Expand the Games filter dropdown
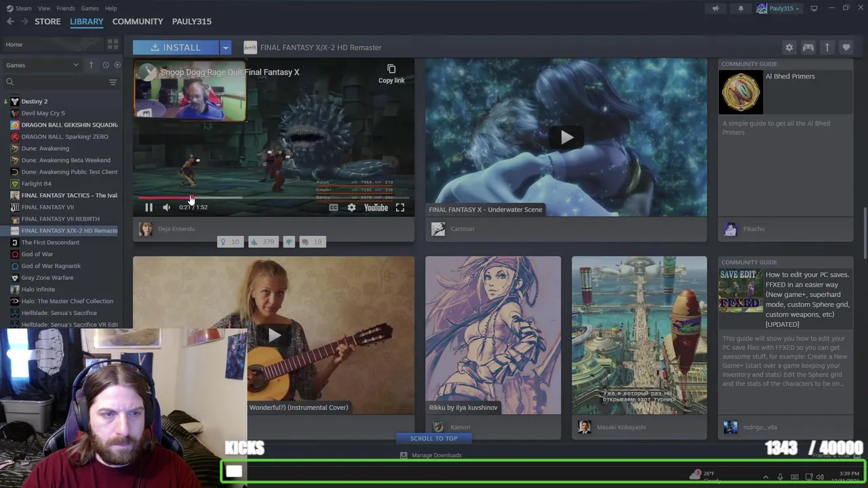The image size is (868, 488). (41, 65)
